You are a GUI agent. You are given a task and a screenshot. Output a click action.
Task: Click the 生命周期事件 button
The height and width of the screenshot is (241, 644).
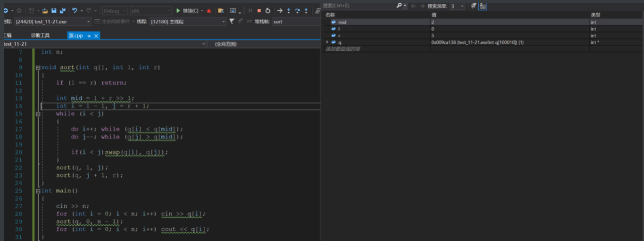pyautogui.click(x=112, y=21)
